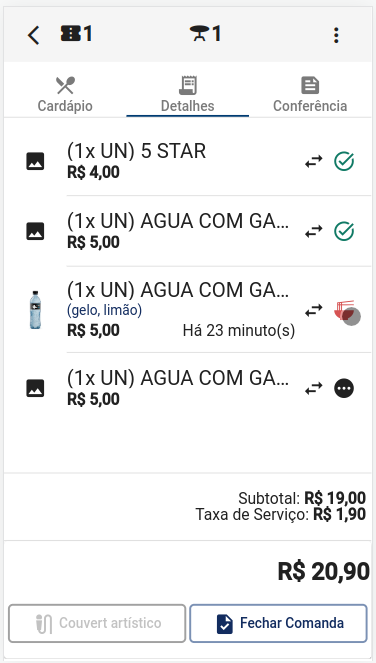
Task: Click the Fechar Comanda button
Action: (x=278, y=623)
